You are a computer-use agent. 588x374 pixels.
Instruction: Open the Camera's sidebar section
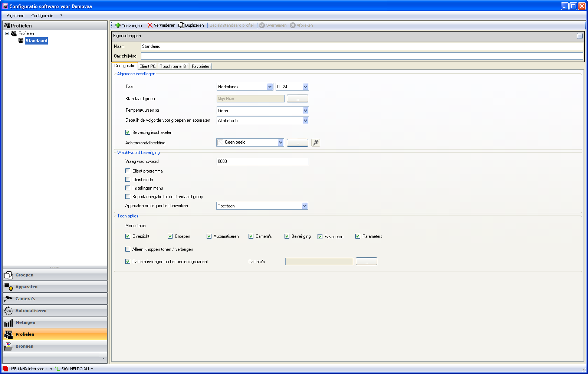point(55,299)
